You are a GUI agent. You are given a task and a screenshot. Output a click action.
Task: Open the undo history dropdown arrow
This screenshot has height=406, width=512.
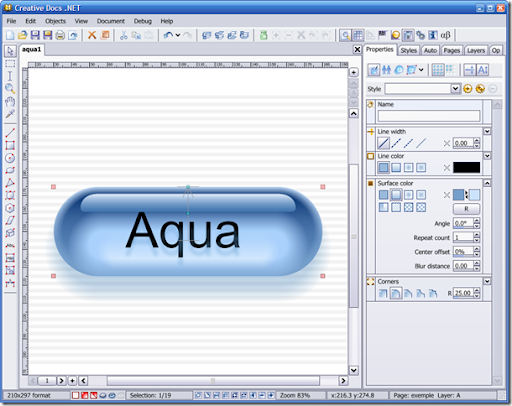click(178, 35)
